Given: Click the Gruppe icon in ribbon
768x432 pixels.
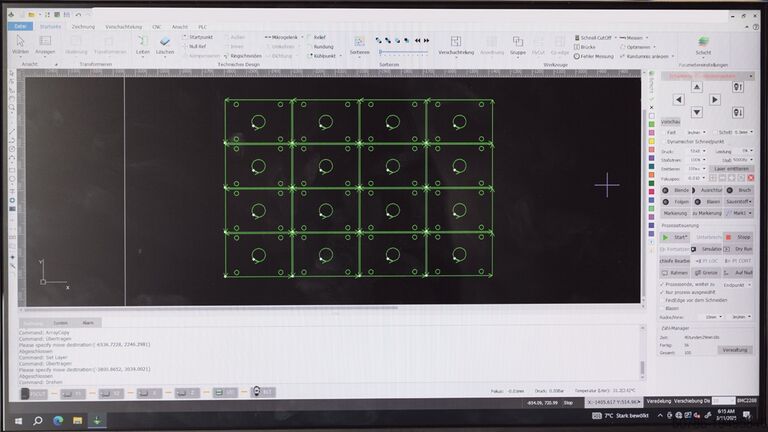Looking at the screenshot, I should click(x=517, y=43).
